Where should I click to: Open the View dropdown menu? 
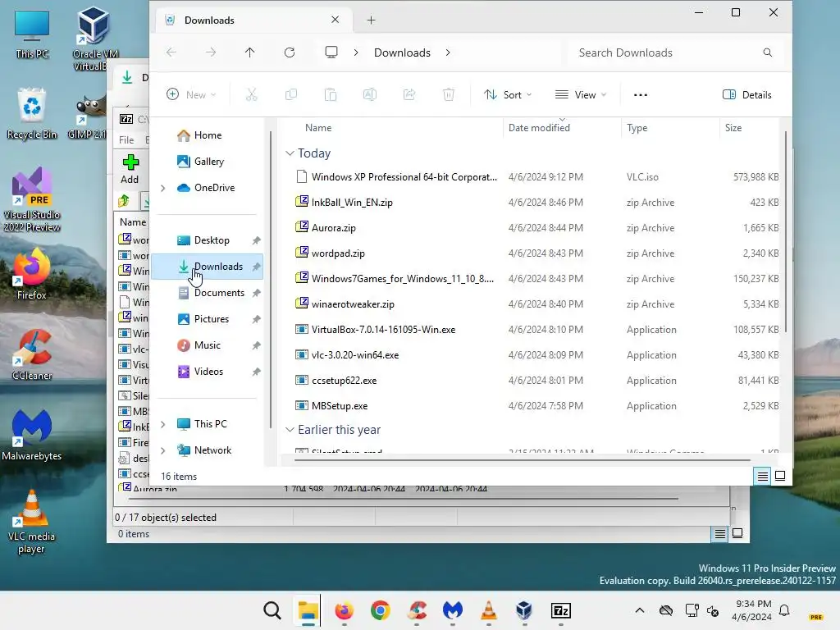pyautogui.click(x=582, y=95)
